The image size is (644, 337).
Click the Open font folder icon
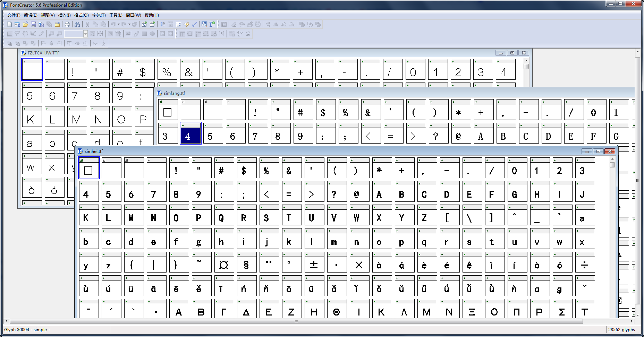(25, 24)
